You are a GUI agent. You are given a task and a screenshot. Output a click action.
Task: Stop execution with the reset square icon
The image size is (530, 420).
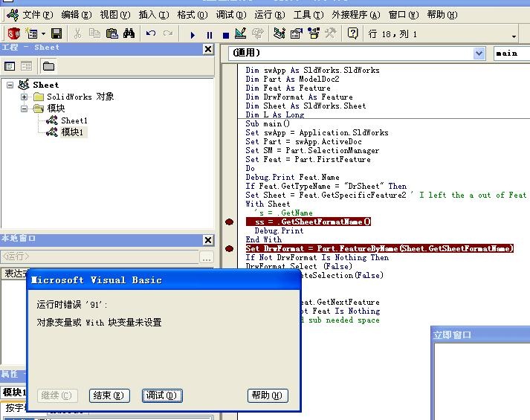click(x=226, y=35)
